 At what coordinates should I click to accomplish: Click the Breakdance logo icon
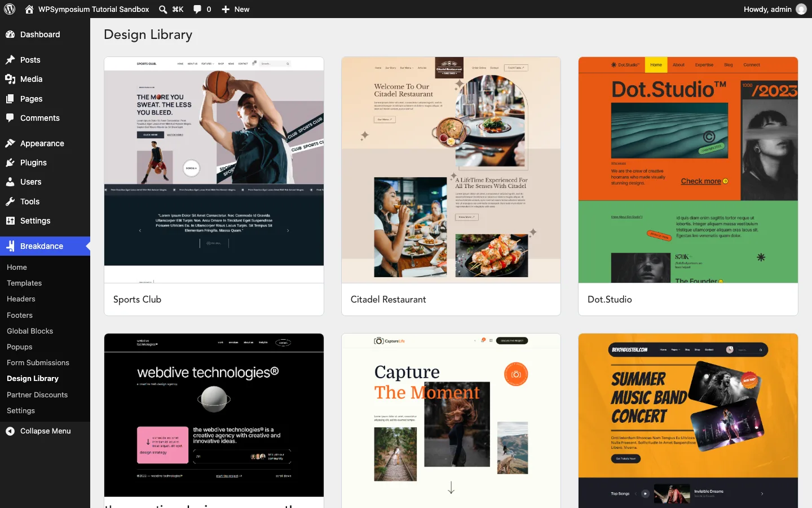tap(10, 246)
